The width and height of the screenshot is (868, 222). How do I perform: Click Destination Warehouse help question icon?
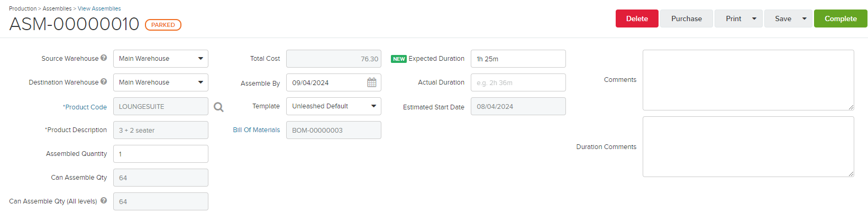tap(104, 81)
